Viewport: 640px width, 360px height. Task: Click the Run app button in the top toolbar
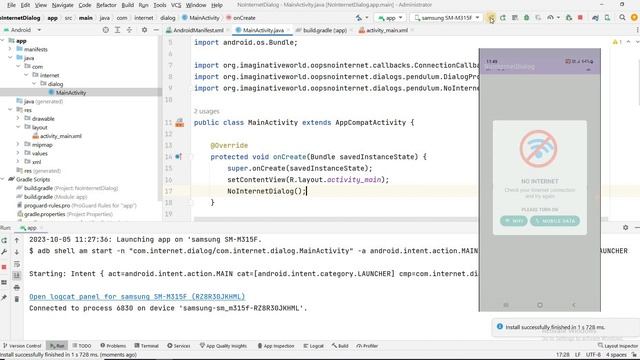[491, 18]
